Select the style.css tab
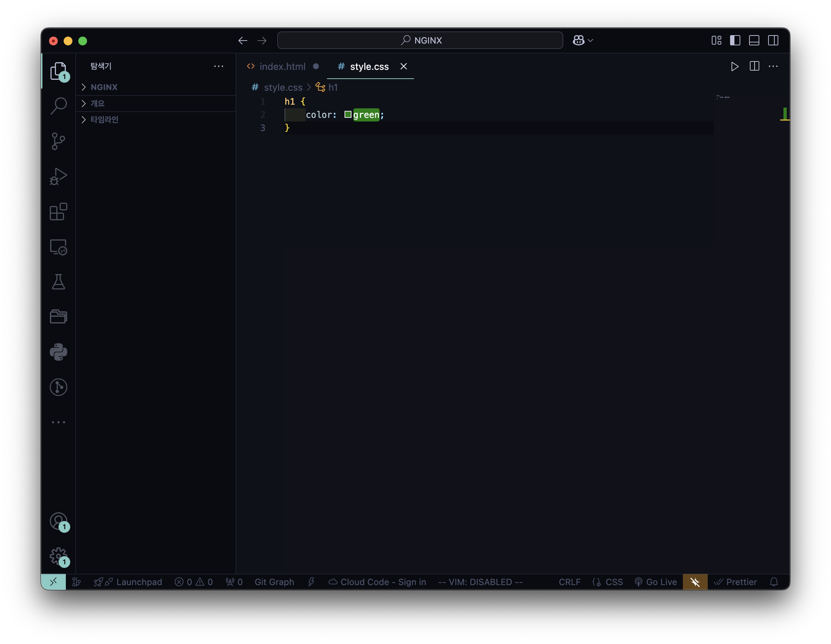 (x=369, y=67)
